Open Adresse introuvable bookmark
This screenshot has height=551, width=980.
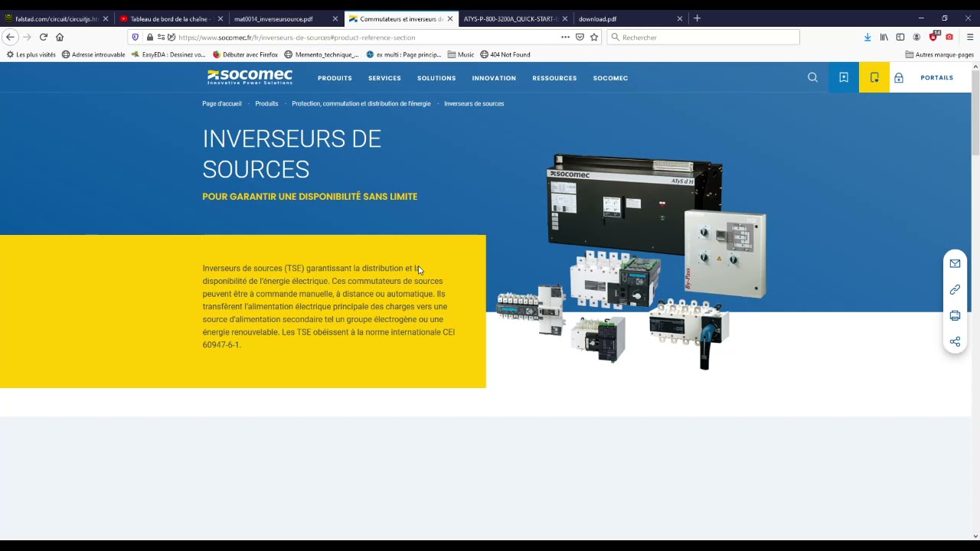[93, 54]
